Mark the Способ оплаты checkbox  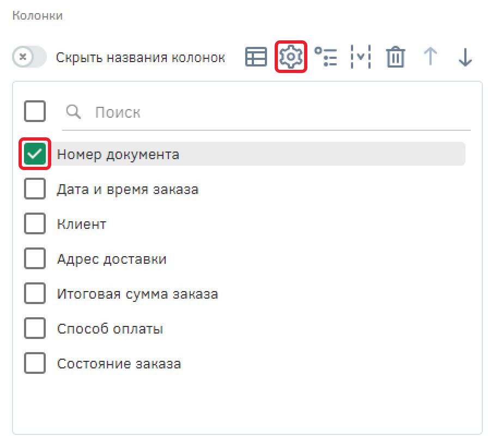click(x=35, y=329)
